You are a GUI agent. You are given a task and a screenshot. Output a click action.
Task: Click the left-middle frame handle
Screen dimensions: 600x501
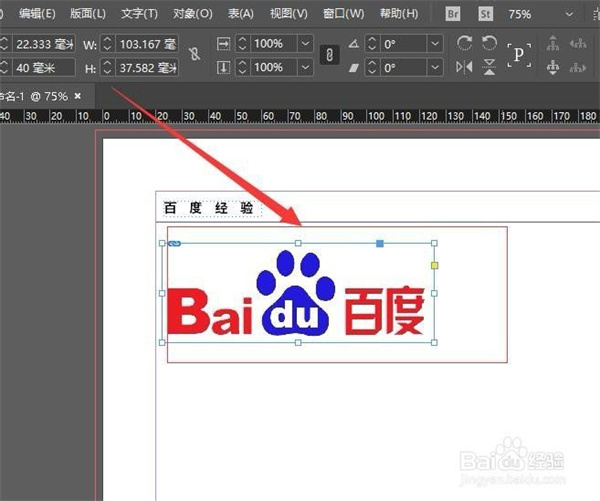(x=162, y=293)
